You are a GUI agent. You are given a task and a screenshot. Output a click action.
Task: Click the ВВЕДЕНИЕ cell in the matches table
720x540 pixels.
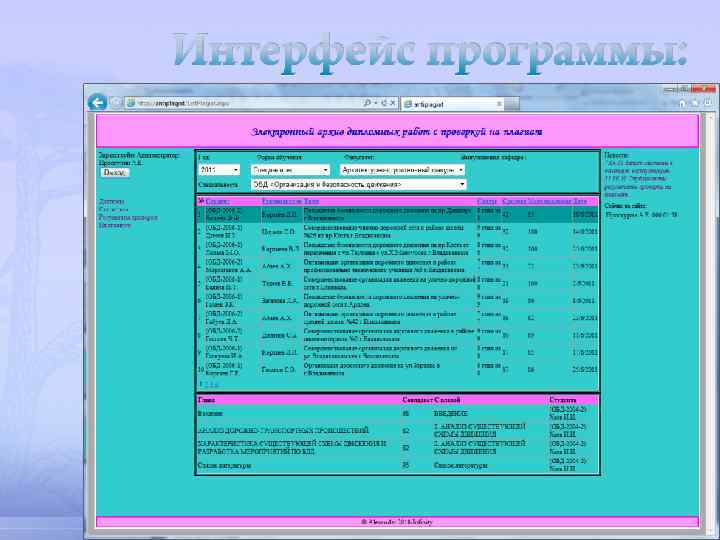point(450,414)
